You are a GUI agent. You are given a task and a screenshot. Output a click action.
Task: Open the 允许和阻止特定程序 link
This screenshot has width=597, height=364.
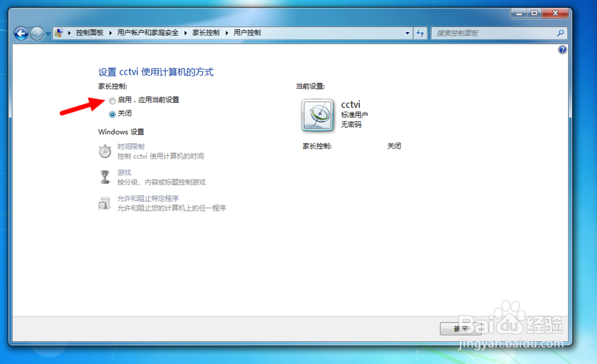coord(148,198)
